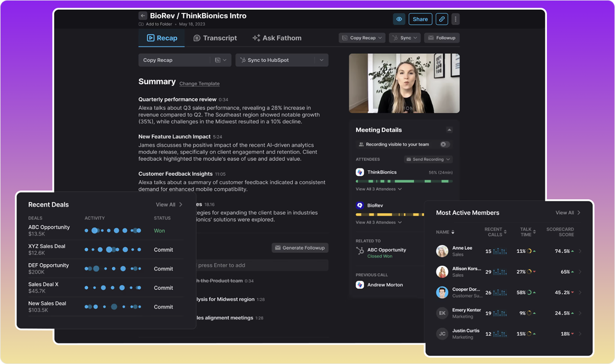
Task: Toggle Recording visible to your team switch
Action: pos(445,144)
